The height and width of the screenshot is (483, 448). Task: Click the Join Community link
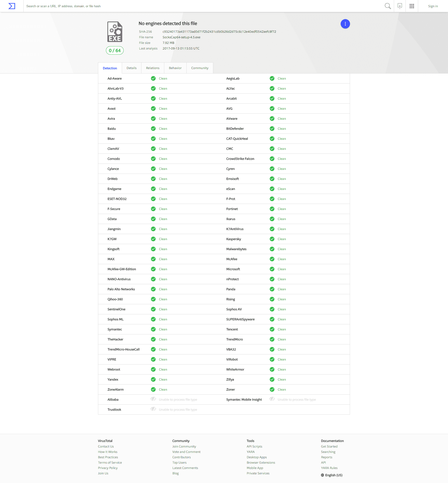(184, 446)
